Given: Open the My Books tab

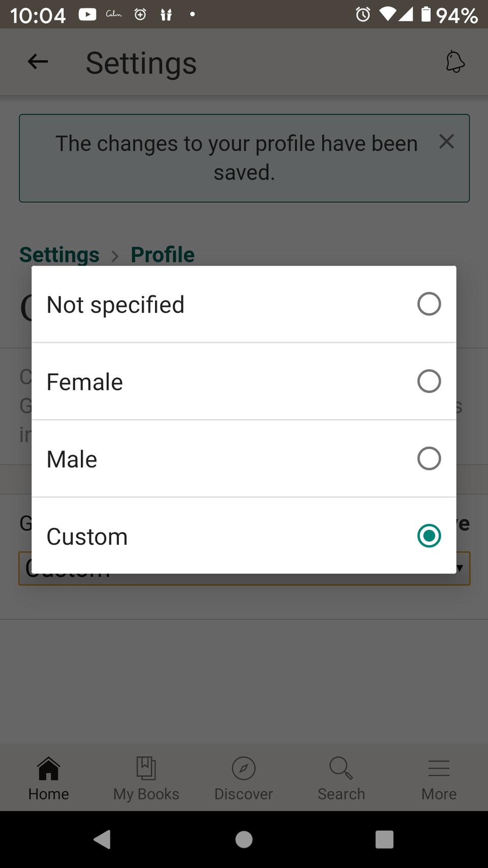Looking at the screenshot, I should coord(146,779).
